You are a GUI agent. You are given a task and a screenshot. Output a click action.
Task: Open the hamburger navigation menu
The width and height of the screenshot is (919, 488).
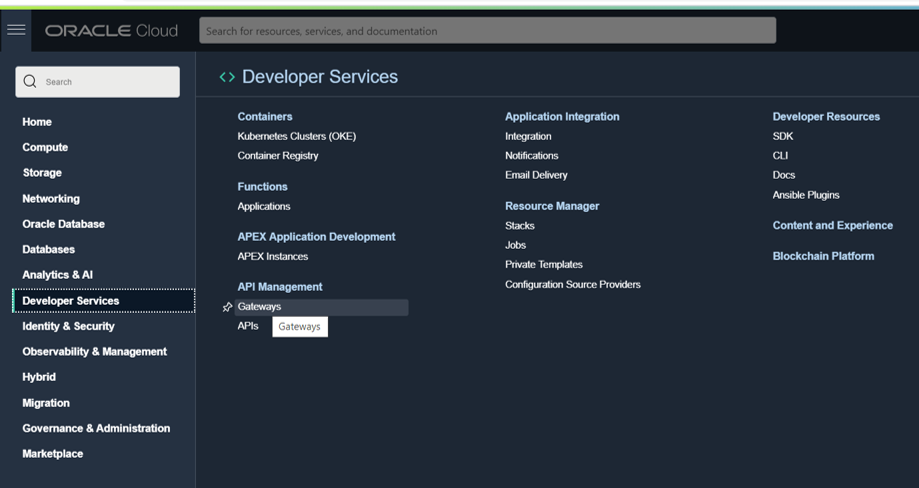pyautogui.click(x=16, y=30)
